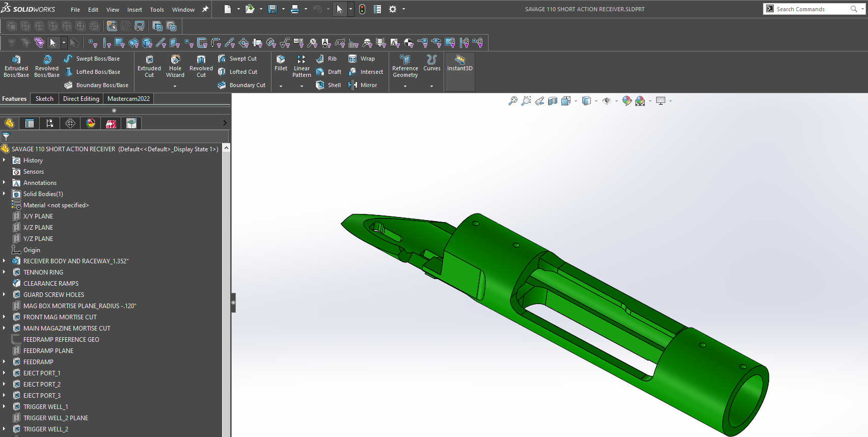Image resolution: width=868 pixels, height=437 pixels.
Task: Switch to the Sketch tab
Action: (44, 99)
